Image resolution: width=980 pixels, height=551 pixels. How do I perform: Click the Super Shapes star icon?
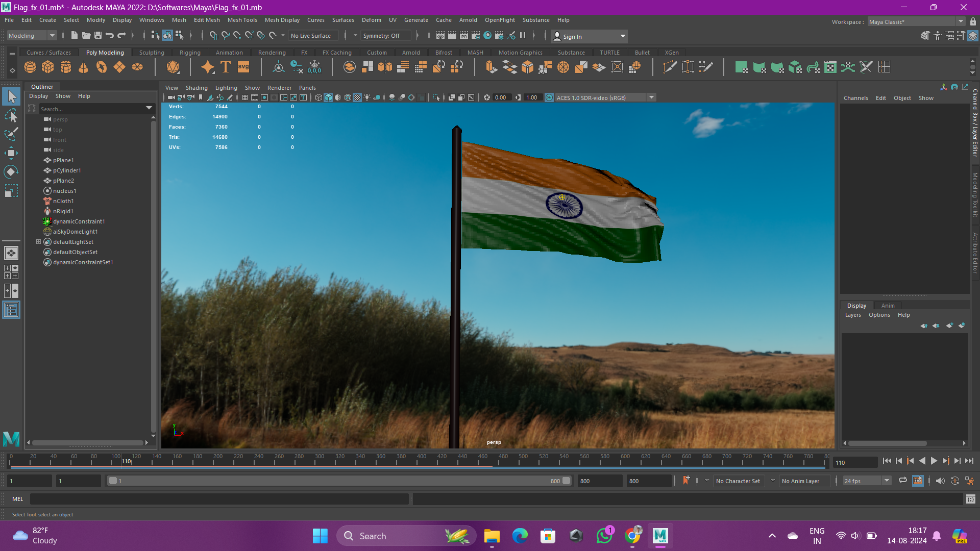click(x=208, y=67)
